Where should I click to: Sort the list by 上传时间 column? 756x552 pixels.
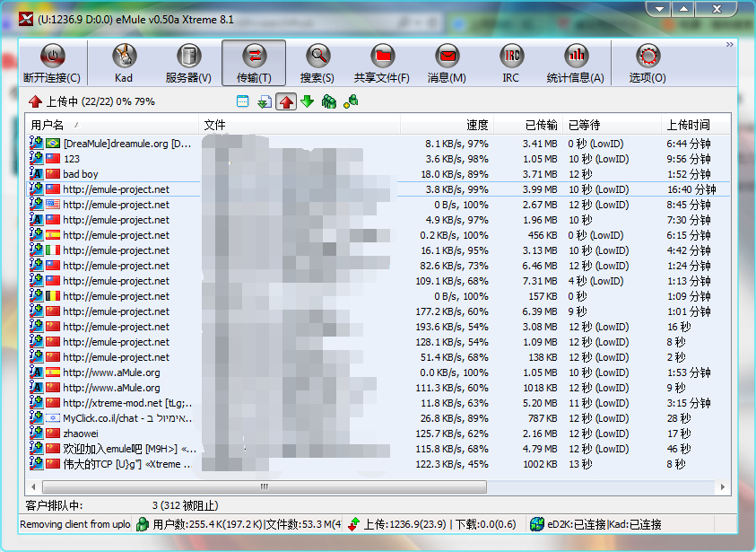[695, 125]
